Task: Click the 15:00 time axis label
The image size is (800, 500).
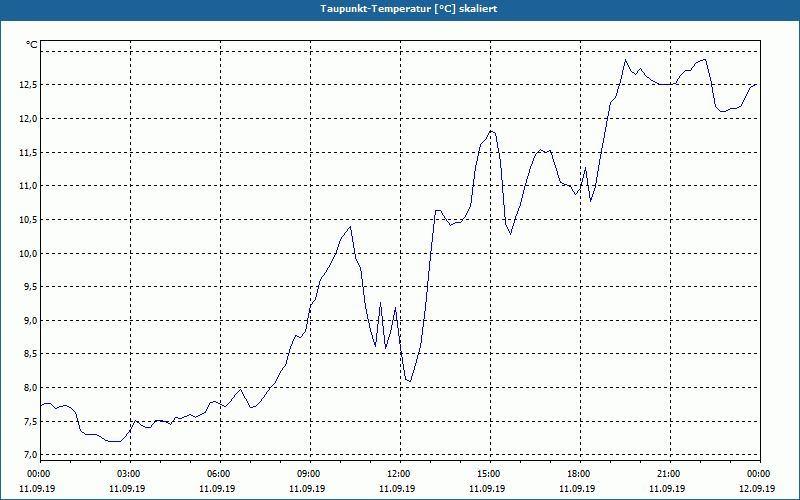Action: tap(490, 474)
